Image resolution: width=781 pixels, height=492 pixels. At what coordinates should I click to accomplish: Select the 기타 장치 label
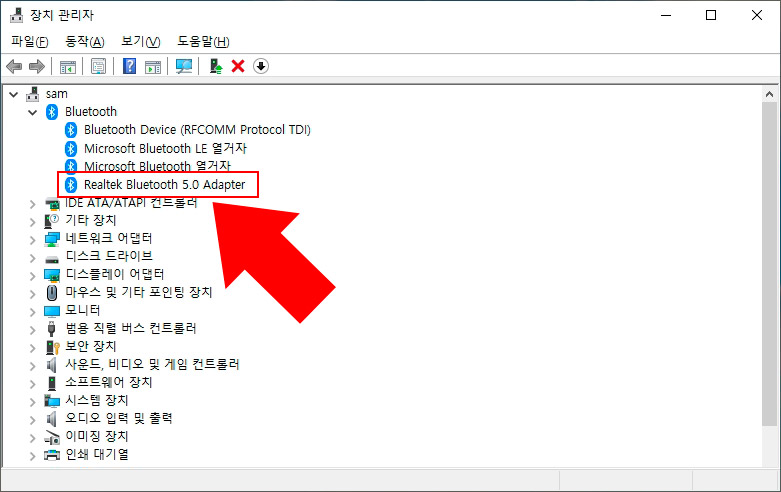pos(91,220)
